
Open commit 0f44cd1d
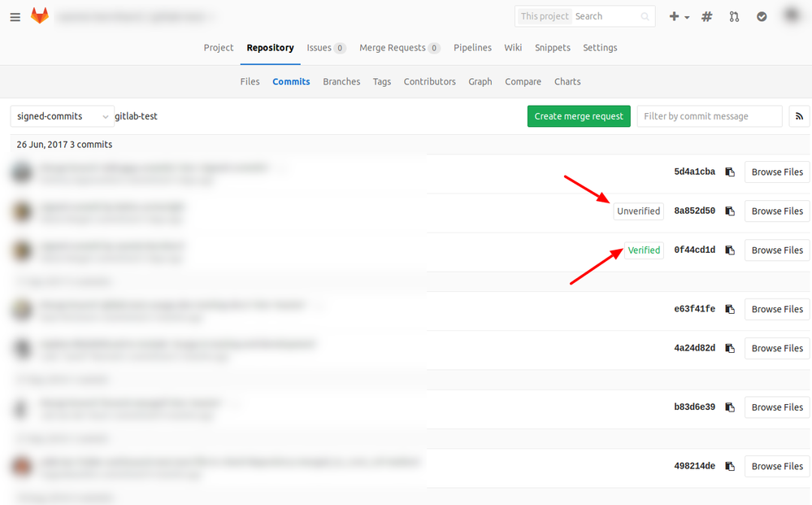pyautogui.click(x=694, y=250)
